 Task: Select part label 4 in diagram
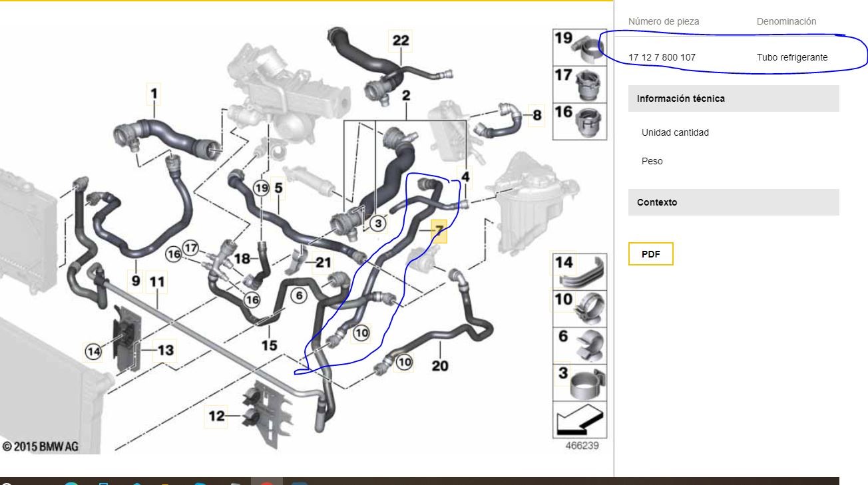click(x=465, y=178)
